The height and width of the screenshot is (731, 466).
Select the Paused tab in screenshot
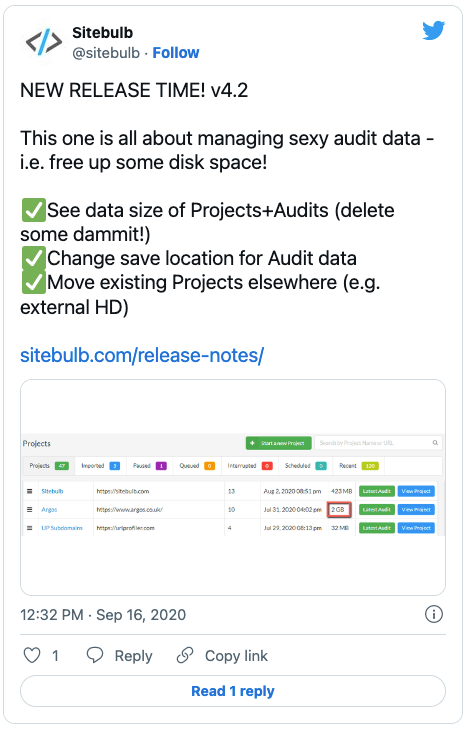[150, 466]
